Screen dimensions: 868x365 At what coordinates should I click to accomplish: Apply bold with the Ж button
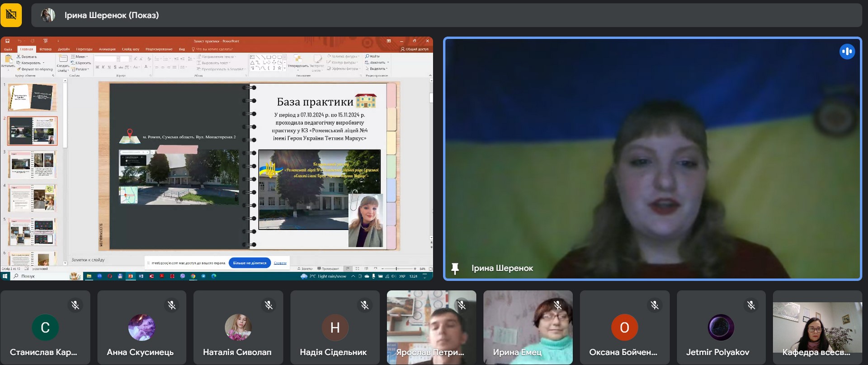pyautogui.click(x=97, y=67)
